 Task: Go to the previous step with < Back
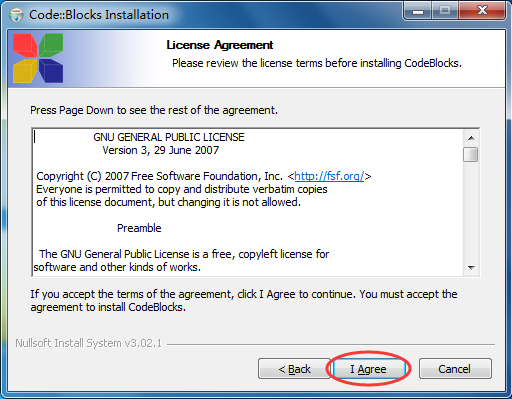click(294, 369)
